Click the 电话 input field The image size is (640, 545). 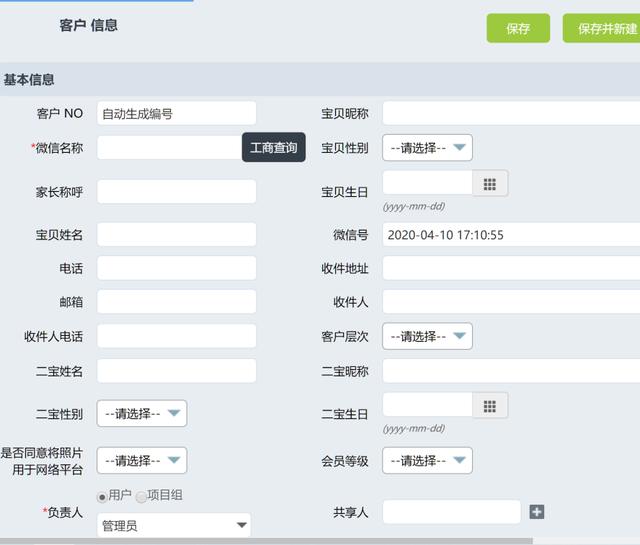(176, 268)
